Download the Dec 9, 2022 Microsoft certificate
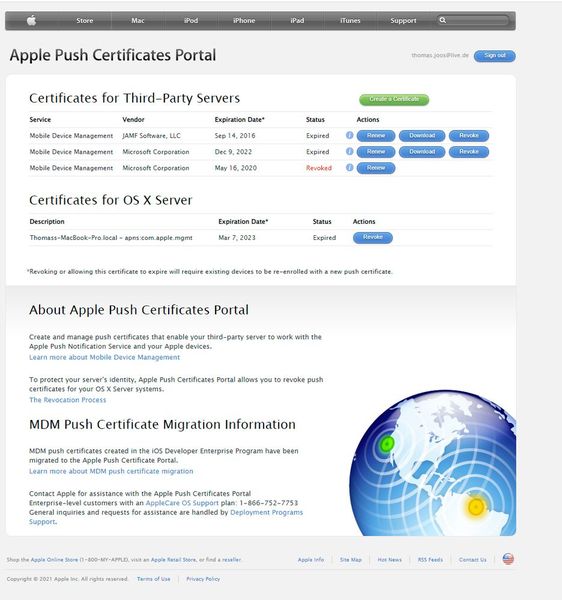The width and height of the screenshot is (562, 600). point(422,152)
